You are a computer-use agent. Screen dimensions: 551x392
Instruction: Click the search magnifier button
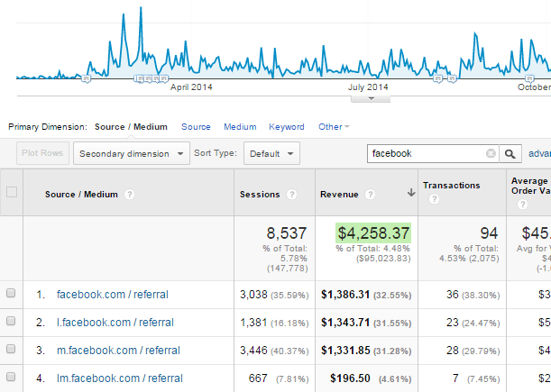click(x=510, y=153)
